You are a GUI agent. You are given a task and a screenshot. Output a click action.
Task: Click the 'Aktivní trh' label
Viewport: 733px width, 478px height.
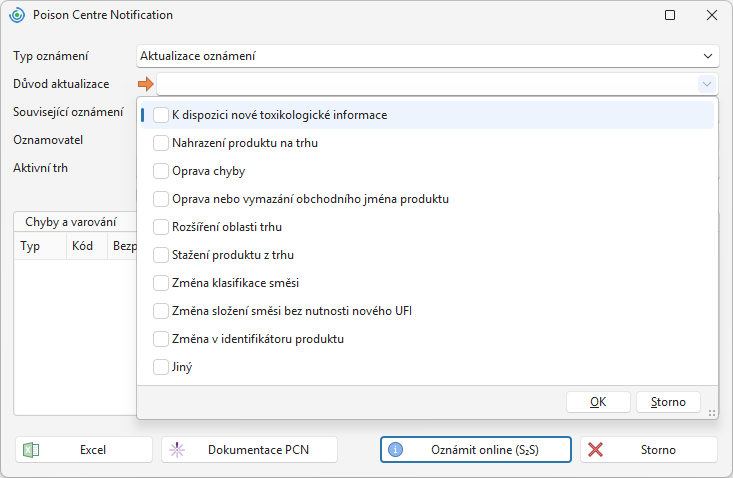point(40,168)
